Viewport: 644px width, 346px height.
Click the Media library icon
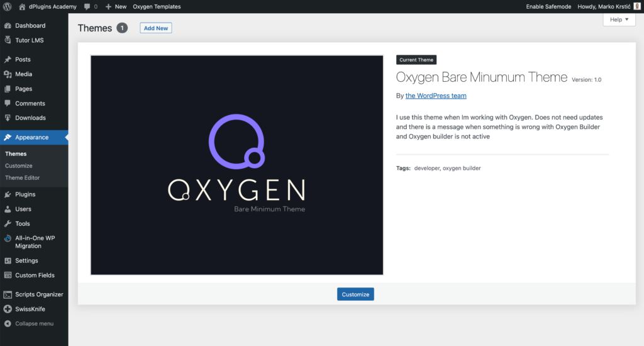tap(8, 74)
